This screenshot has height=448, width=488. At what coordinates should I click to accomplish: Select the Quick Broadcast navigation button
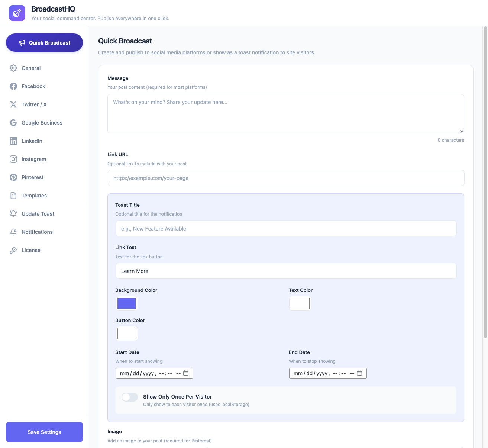(x=44, y=42)
